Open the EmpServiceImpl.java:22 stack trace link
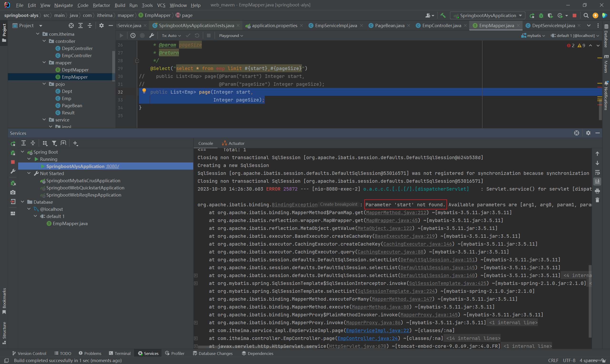The width and height of the screenshot is (610, 364). (377, 330)
